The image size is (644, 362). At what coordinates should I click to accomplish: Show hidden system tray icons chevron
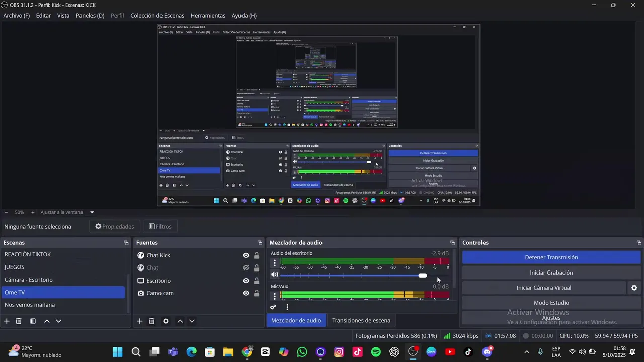(x=527, y=352)
